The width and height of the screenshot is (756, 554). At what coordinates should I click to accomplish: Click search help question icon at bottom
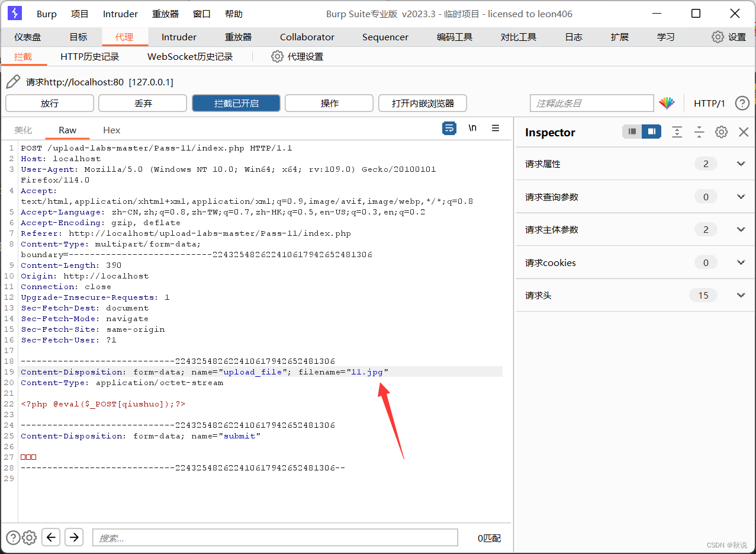point(13,537)
